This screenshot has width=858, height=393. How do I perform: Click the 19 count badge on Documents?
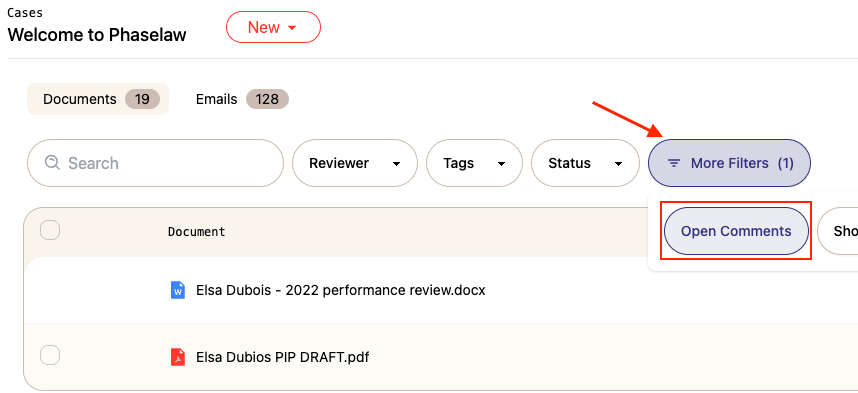142,99
